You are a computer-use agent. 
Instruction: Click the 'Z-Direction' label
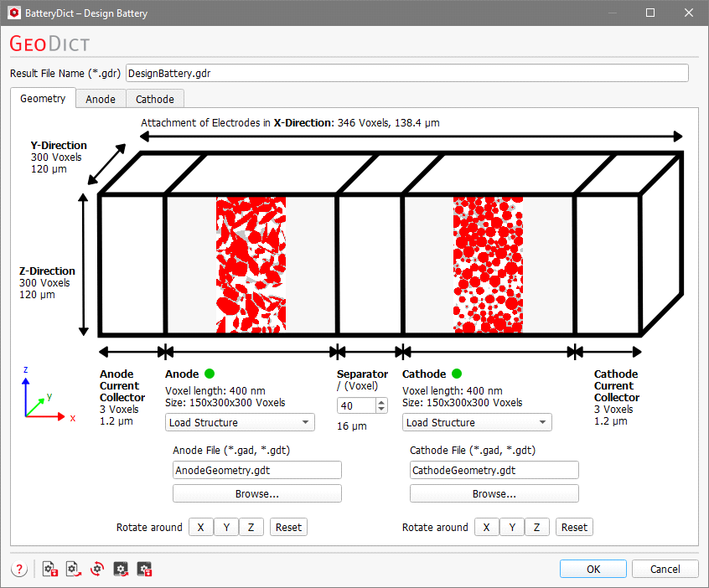(47, 271)
